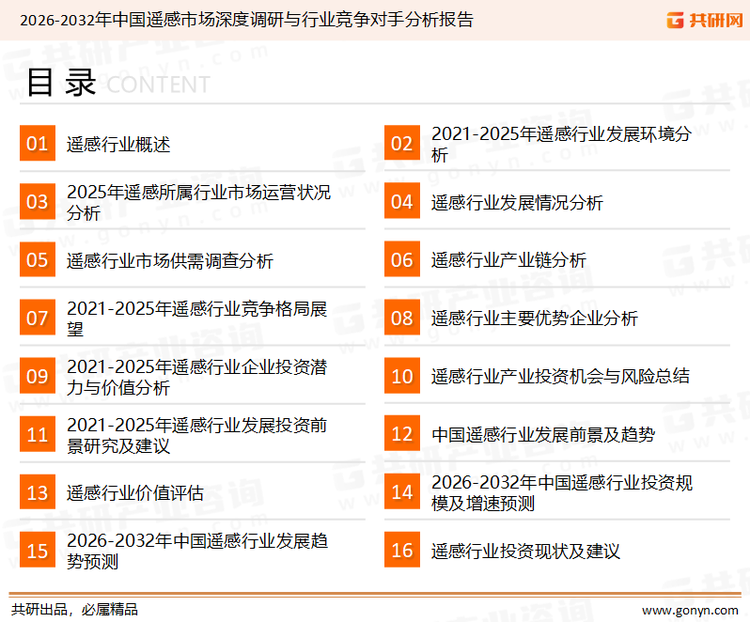750x622 pixels.
Task: Open the www.gonyn.com link in the footer
Action: pos(690,611)
